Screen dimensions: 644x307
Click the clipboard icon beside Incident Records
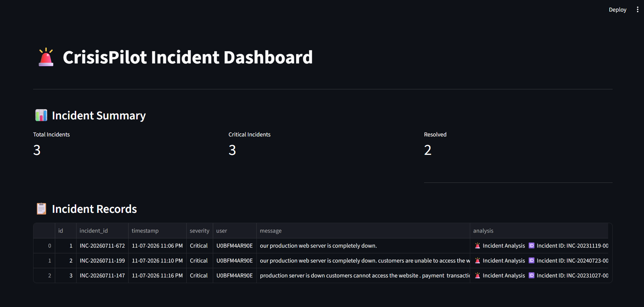[x=41, y=209]
